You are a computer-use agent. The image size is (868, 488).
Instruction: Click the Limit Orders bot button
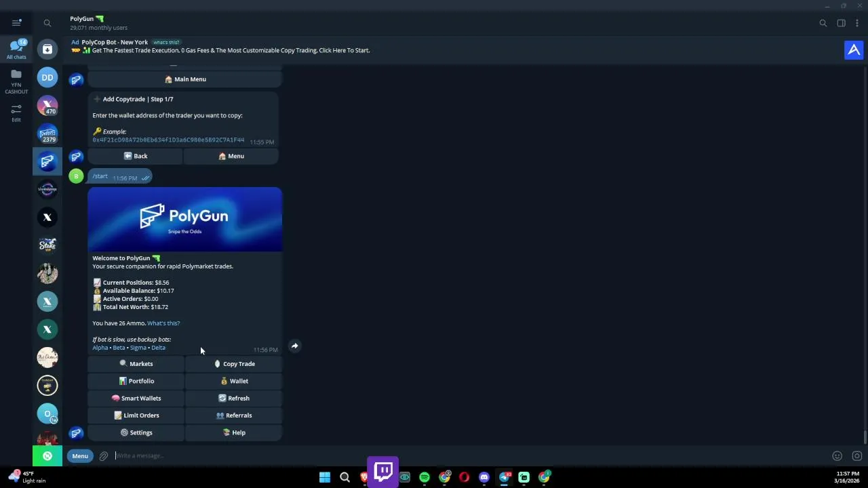click(136, 415)
